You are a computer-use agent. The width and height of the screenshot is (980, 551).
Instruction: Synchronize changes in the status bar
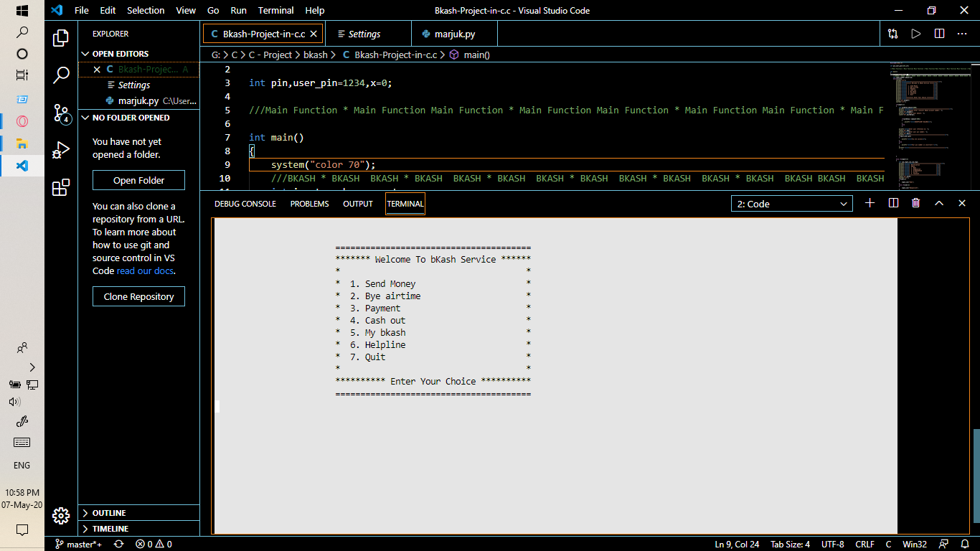click(x=119, y=544)
